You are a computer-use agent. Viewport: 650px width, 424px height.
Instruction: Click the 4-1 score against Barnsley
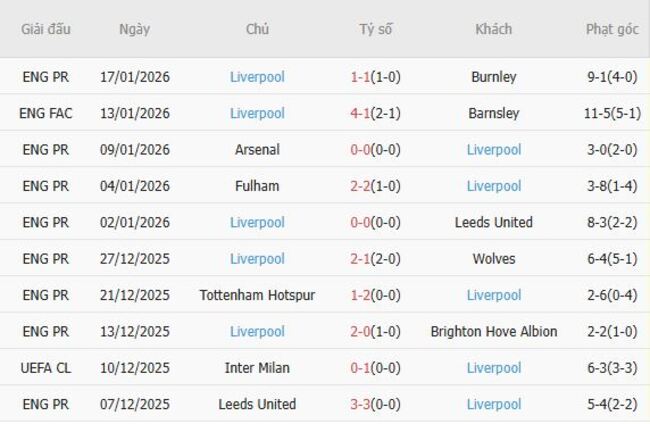376,113
